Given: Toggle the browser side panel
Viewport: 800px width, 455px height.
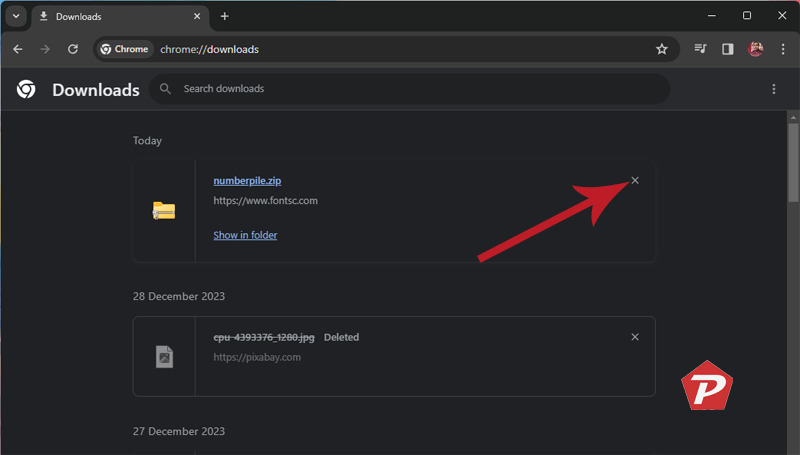Looking at the screenshot, I should [x=728, y=49].
